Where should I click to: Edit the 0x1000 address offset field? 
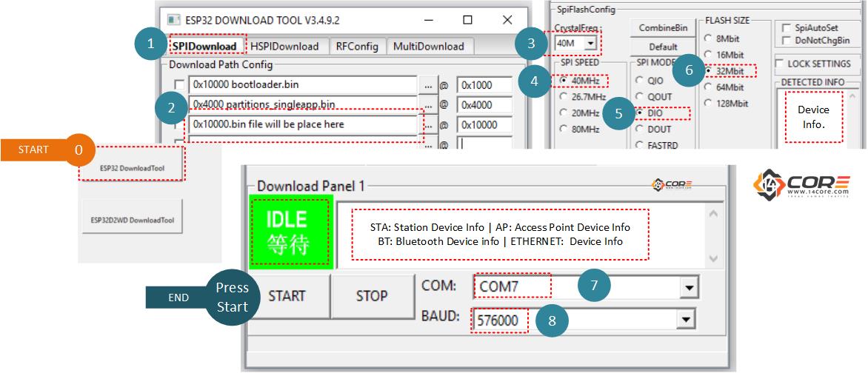coord(484,85)
